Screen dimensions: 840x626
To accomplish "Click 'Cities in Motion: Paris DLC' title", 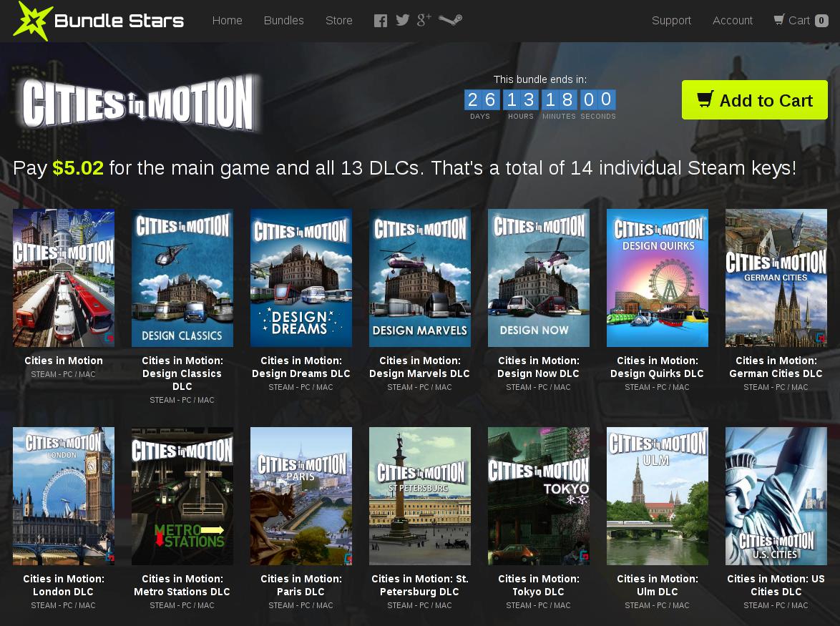I will [x=301, y=585].
